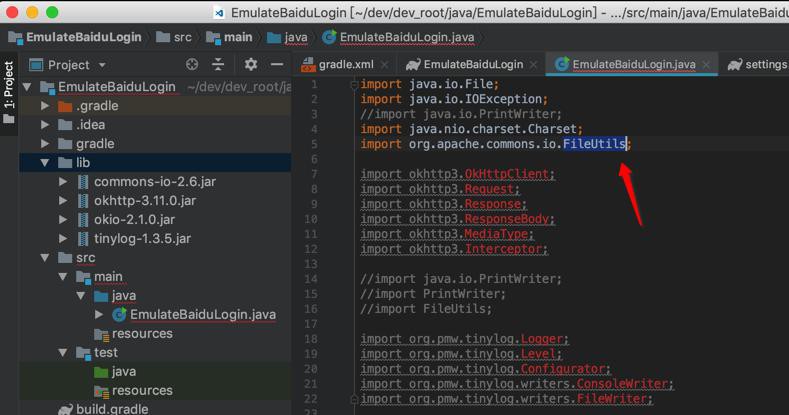789x415 pixels.
Task: Select resources folder under main
Action: click(x=155, y=334)
